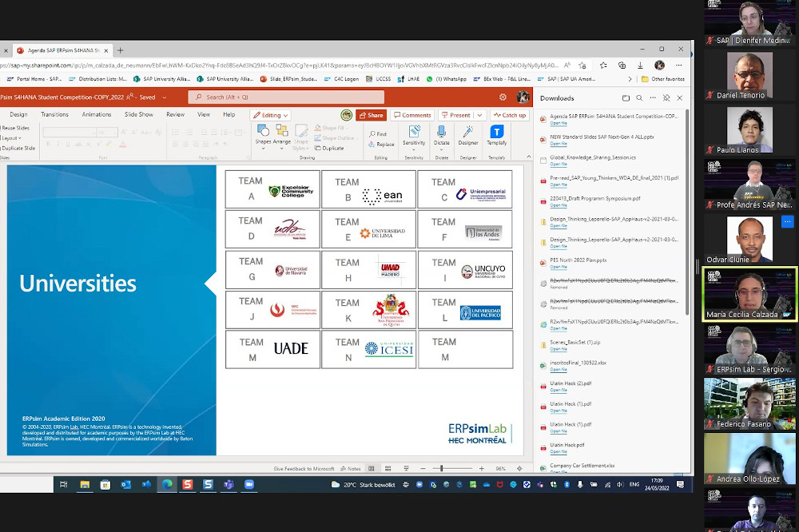Click the Search (Alt + Q) box
Viewport: 799px width, 532px height.
(x=286, y=97)
